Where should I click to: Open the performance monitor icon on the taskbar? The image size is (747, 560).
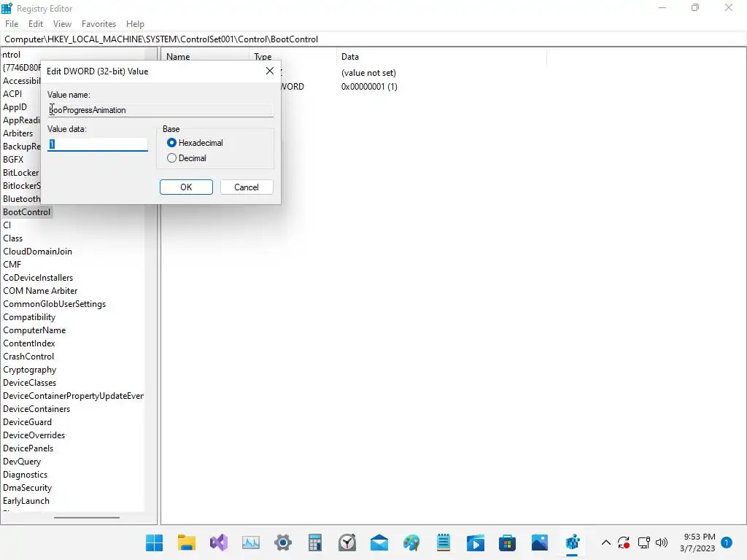[251, 542]
